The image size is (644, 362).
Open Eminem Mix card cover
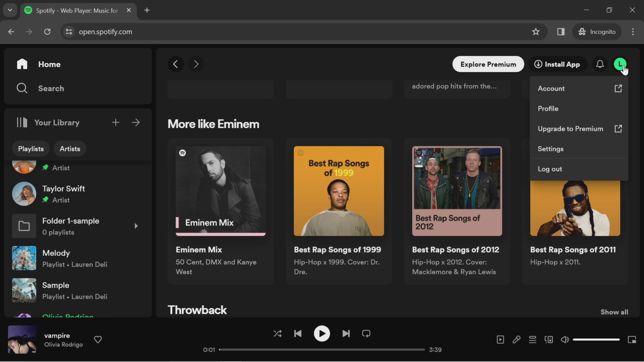tap(221, 191)
